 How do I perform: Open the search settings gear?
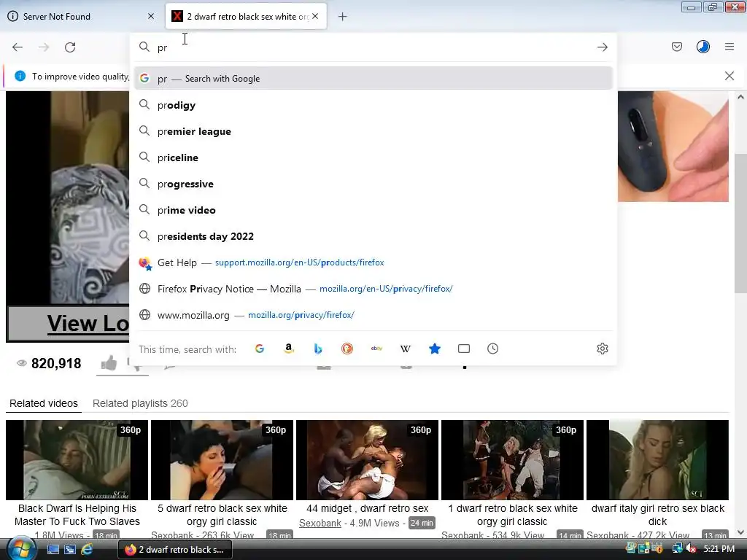[602, 349]
